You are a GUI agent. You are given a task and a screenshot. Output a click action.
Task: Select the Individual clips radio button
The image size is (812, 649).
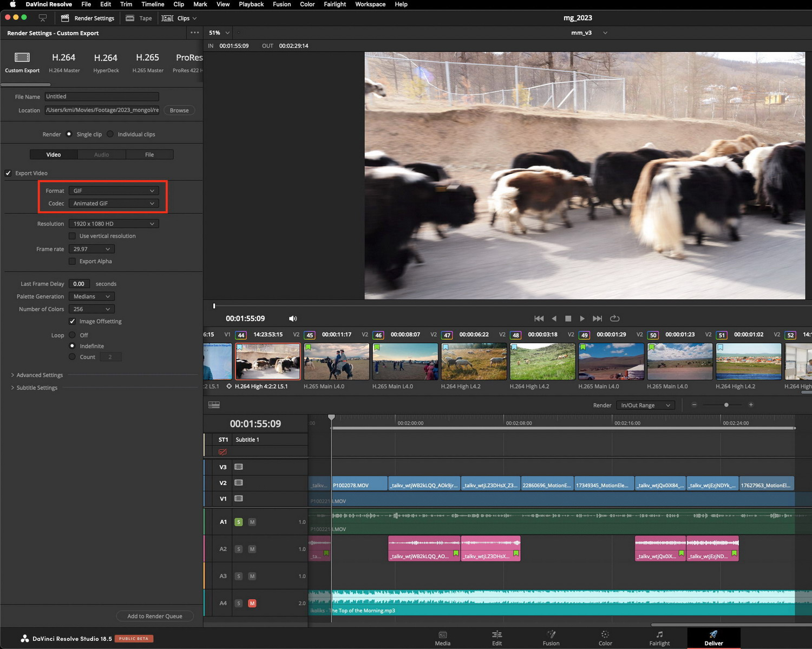[x=110, y=134]
